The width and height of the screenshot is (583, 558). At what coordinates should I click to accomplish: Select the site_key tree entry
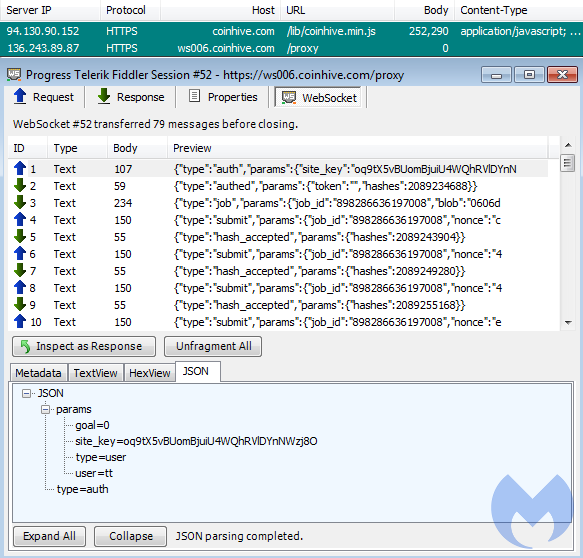pos(196,441)
